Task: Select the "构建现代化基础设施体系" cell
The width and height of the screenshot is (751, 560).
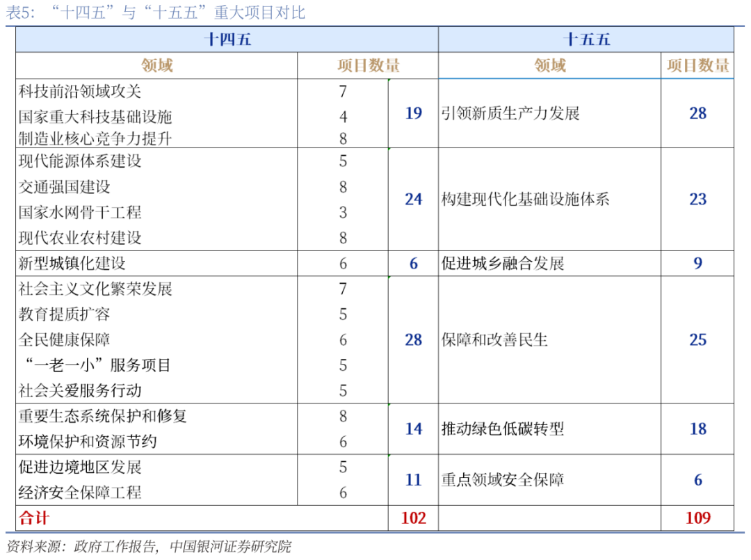Action: (526, 200)
